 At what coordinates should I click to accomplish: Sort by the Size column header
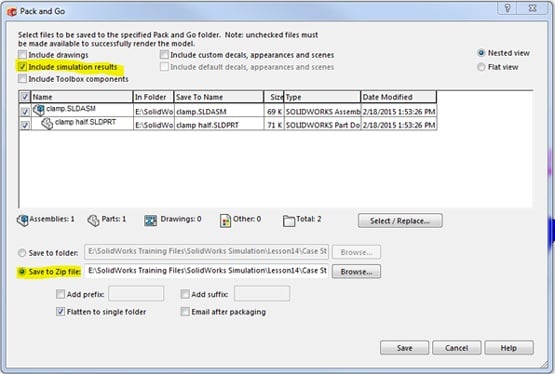point(274,97)
